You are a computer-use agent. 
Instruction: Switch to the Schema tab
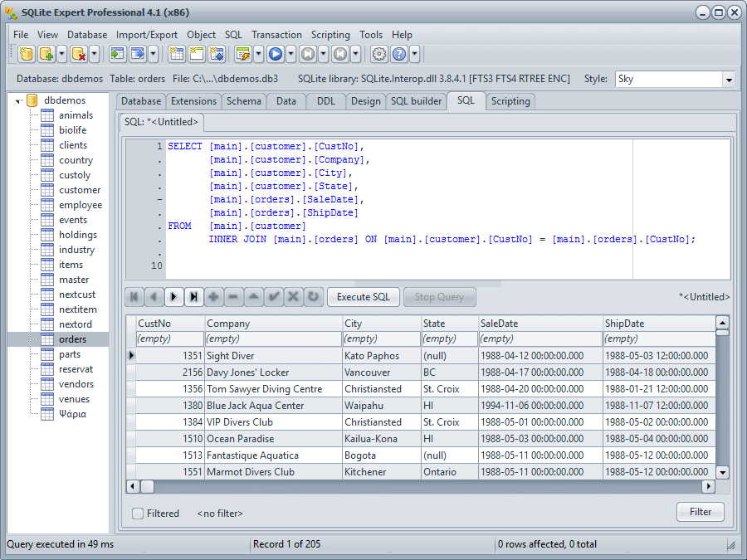tap(244, 101)
